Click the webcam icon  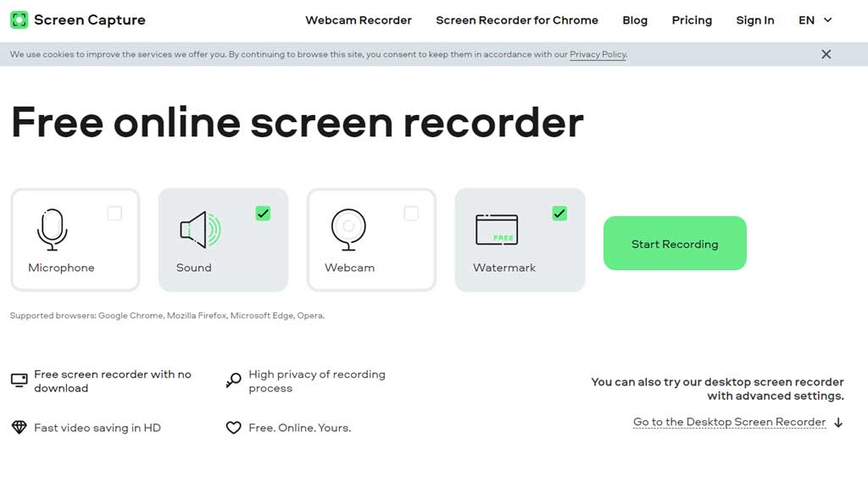tap(348, 230)
